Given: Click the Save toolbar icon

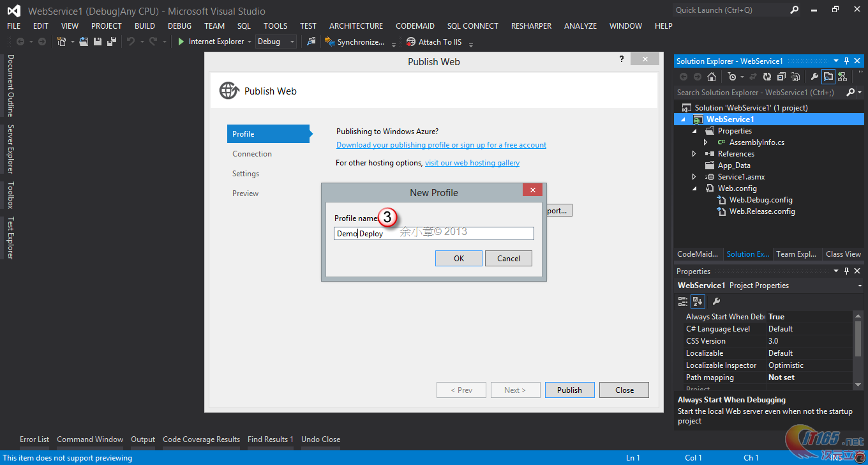Looking at the screenshot, I should (x=98, y=42).
